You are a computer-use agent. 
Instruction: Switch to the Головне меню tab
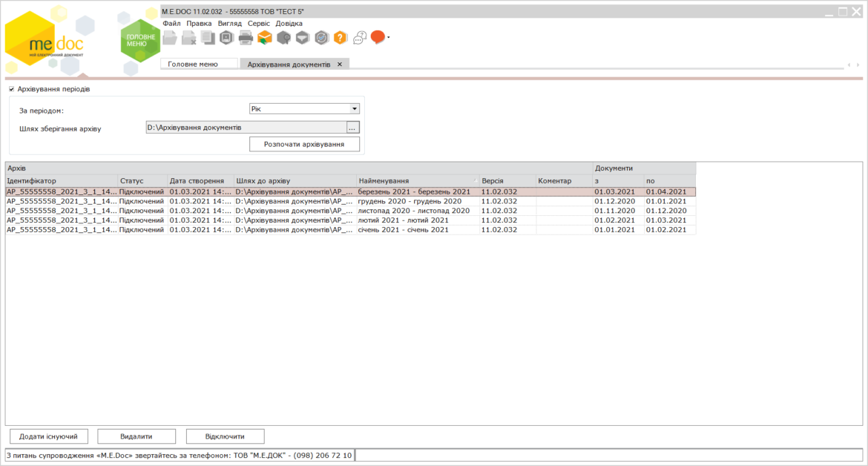199,65
